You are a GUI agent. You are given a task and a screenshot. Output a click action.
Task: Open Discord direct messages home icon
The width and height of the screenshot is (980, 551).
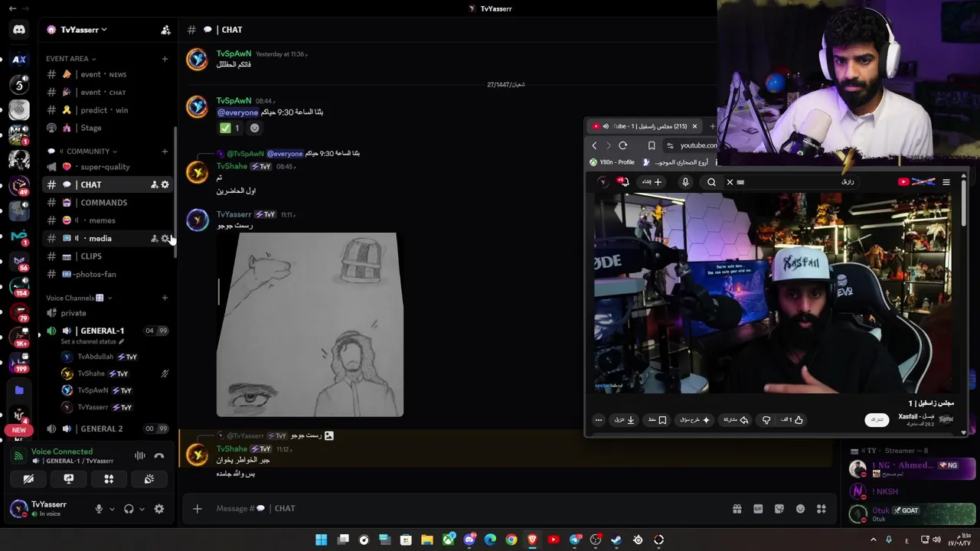(19, 30)
